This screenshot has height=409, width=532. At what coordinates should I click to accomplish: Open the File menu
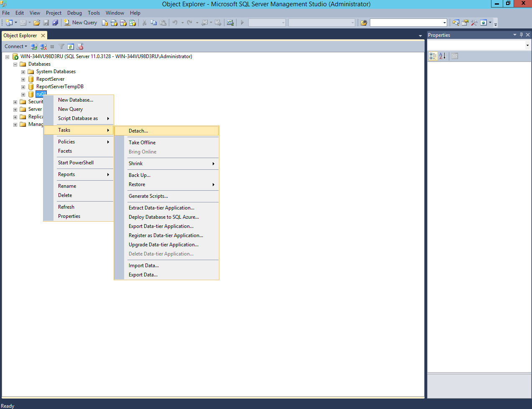pyautogui.click(x=6, y=13)
